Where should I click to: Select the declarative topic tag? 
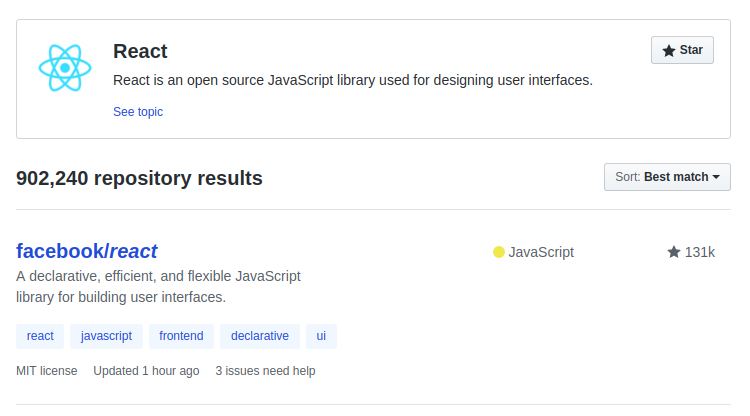tap(260, 336)
